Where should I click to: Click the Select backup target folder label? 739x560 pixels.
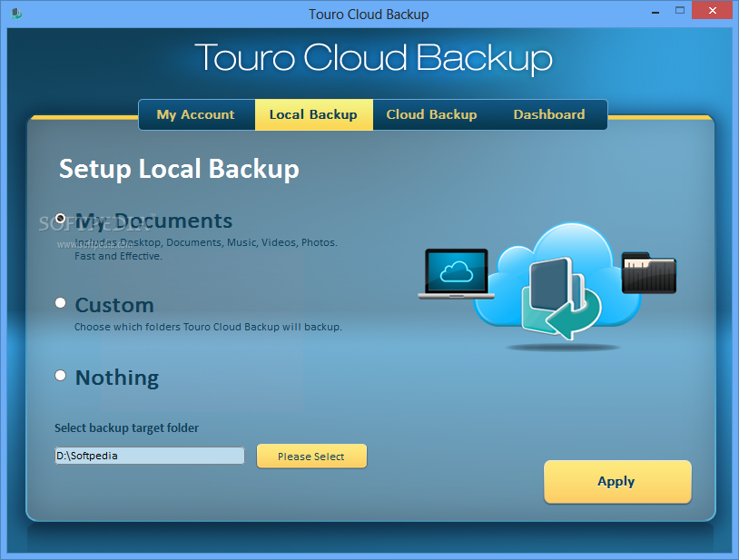(126, 427)
